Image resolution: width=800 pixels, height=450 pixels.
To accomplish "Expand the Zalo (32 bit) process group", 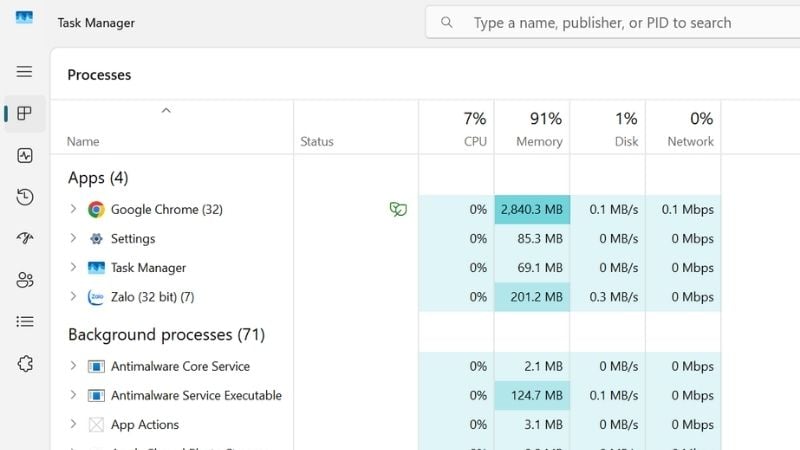I will [73, 296].
